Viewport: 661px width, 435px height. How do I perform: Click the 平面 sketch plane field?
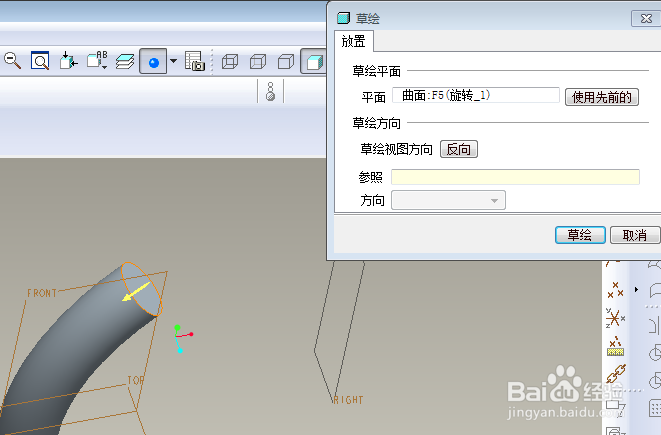pyautogui.click(x=476, y=95)
